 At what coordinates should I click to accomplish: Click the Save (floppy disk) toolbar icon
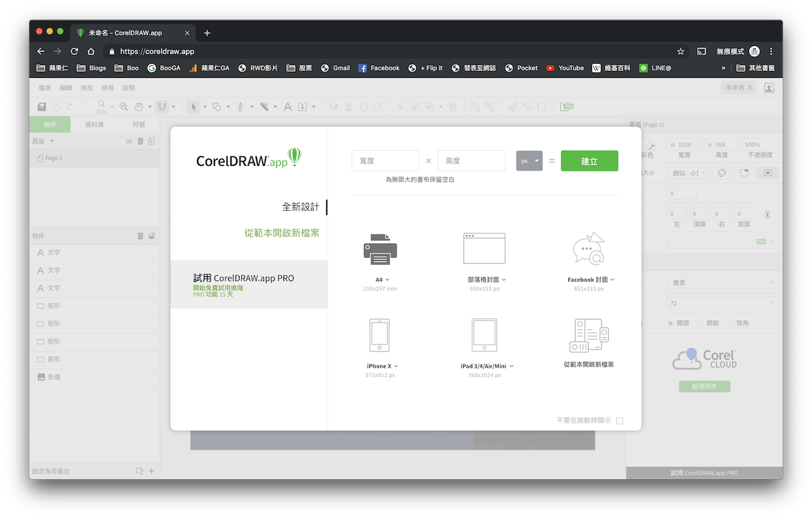click(x=42, y=107)
